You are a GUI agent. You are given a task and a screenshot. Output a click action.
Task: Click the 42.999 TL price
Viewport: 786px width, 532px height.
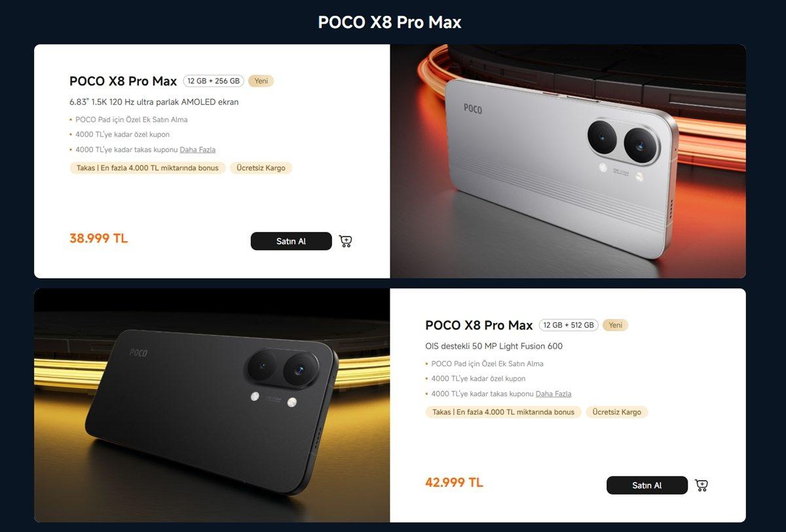(454, 483)
